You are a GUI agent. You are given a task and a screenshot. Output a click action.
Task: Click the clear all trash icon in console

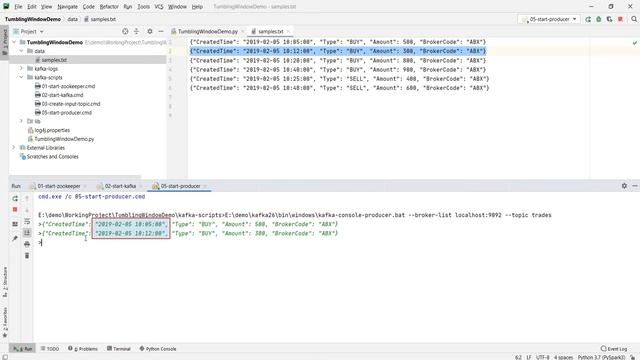(27, 256)
